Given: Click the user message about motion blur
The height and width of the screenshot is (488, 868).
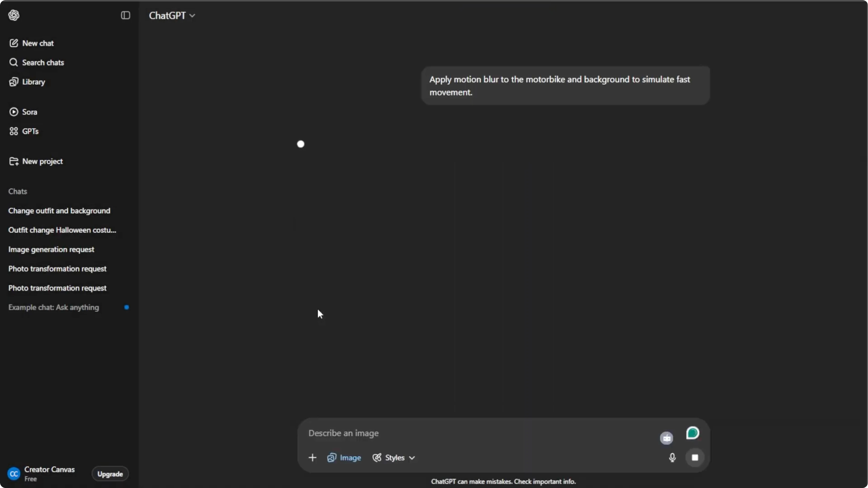Looking at the screenshot, I should click(x=565, y=86).
